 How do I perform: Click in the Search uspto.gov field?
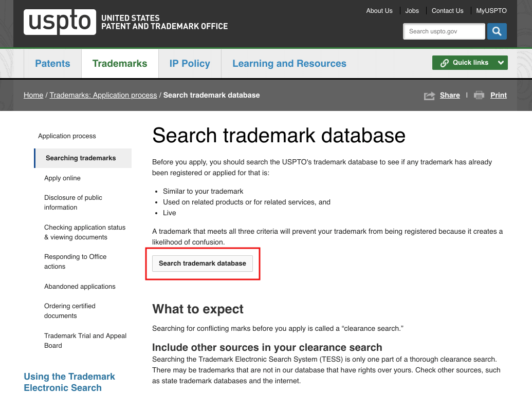443,31
